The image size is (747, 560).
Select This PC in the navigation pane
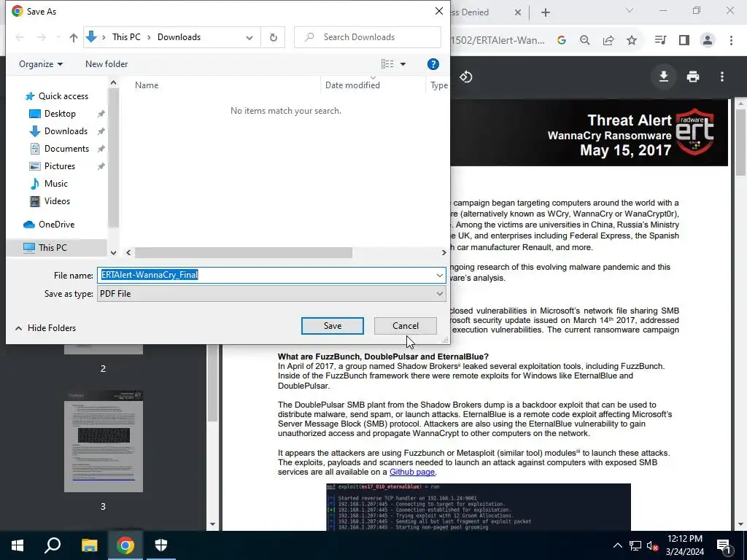coord(53,248)
